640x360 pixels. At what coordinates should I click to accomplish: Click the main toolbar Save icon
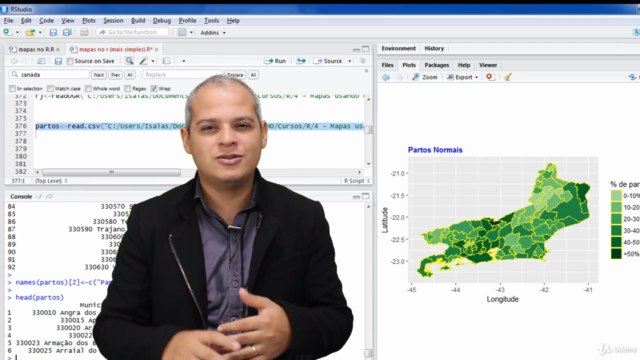click(53, 32)
